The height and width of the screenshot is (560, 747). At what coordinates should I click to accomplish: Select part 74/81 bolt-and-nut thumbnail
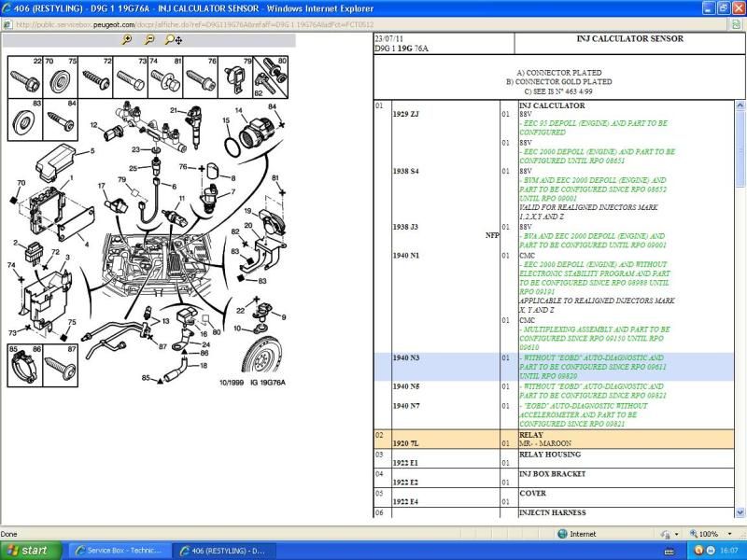(x=165, y=77)
